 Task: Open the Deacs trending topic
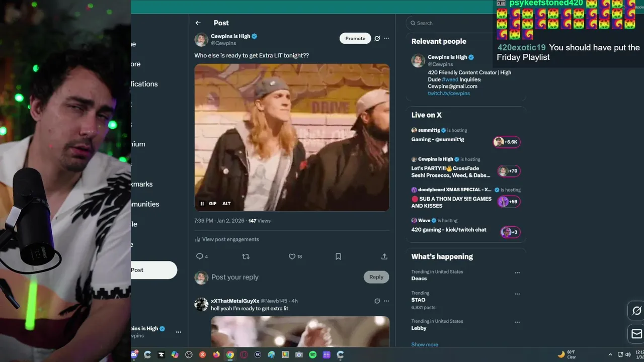click(419, 279)
